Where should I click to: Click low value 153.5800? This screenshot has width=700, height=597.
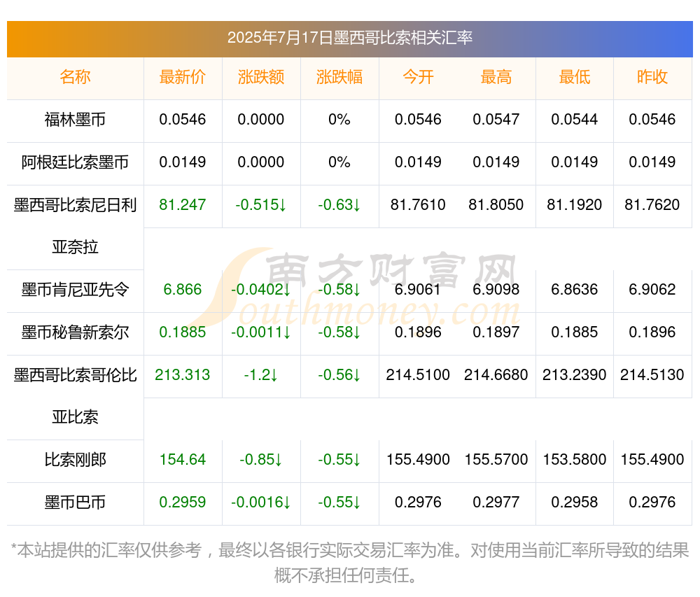pos(574,460)
